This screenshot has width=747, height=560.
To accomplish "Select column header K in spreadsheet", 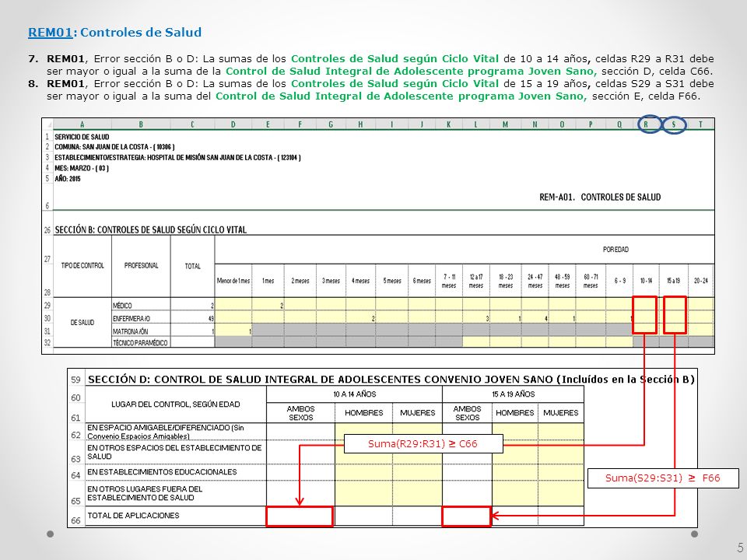I will click(449, 124).
